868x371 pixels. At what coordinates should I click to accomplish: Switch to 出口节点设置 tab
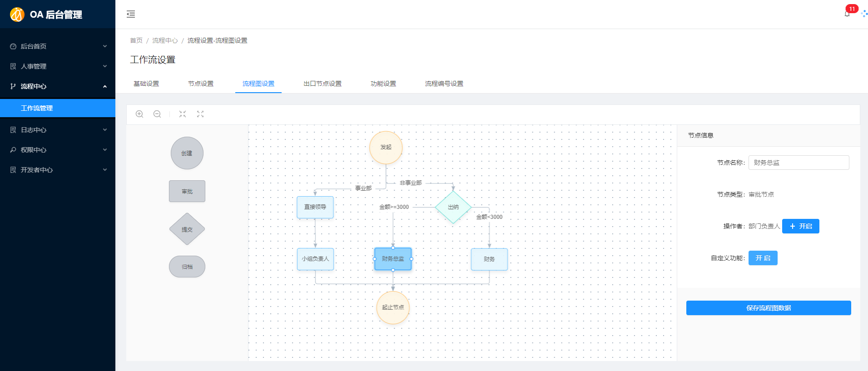tap(322, 84)
